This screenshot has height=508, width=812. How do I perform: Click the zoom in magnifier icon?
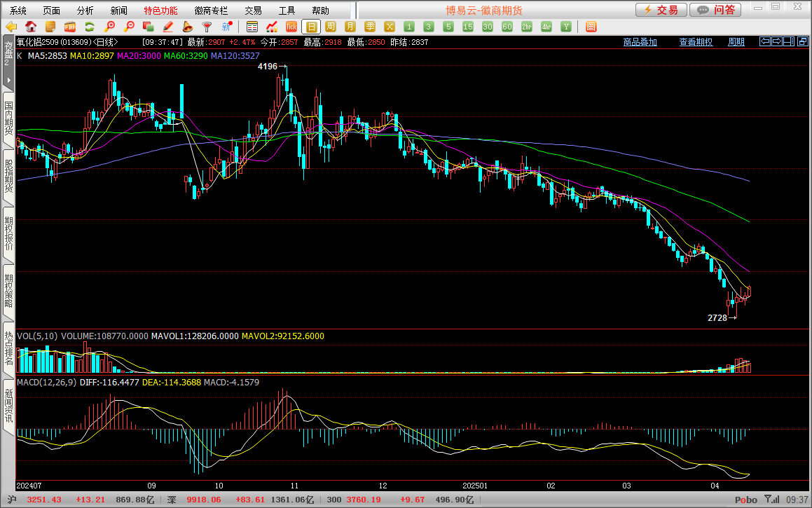pyautogui.click(x=109, y=27)
